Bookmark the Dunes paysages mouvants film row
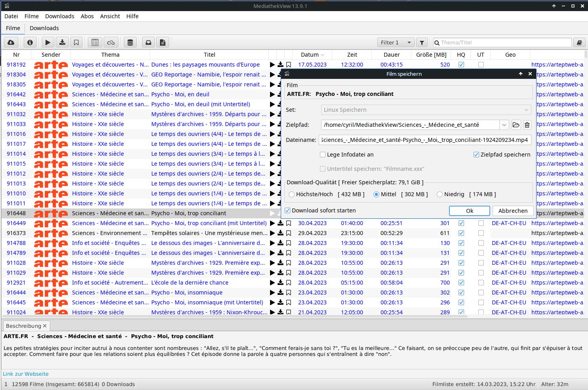The height and width of the screenshot is (390, 588). pyautogui.click(x=289, y=65)
